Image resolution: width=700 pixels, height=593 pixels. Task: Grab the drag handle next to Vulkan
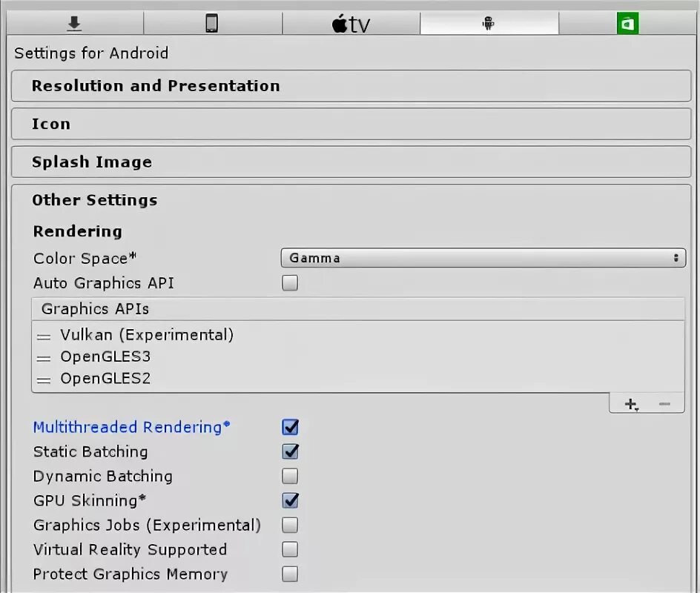click(44, 337)
